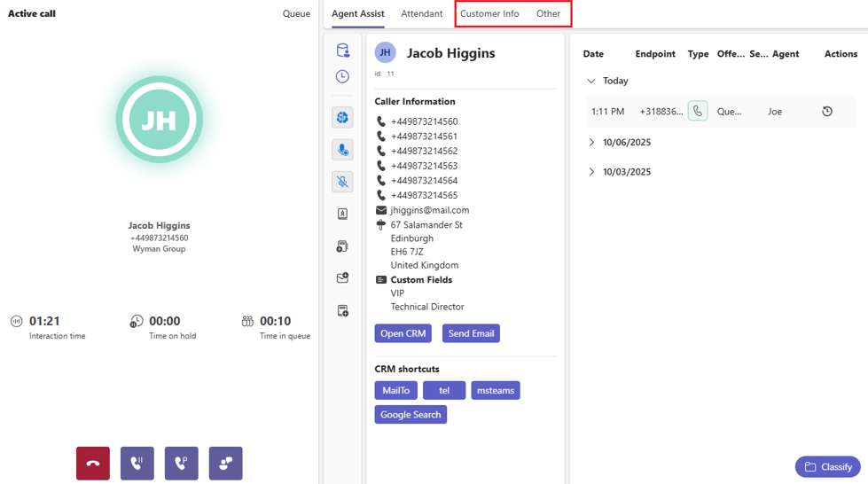Click the Open CRM button

pyautogui.click(x=403, y=333)
